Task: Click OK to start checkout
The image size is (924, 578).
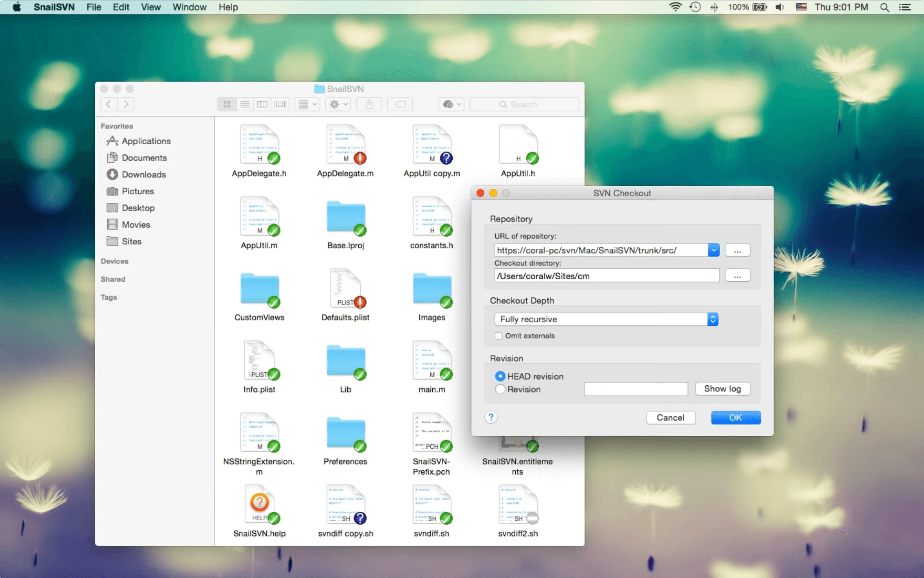Action: 736,417
